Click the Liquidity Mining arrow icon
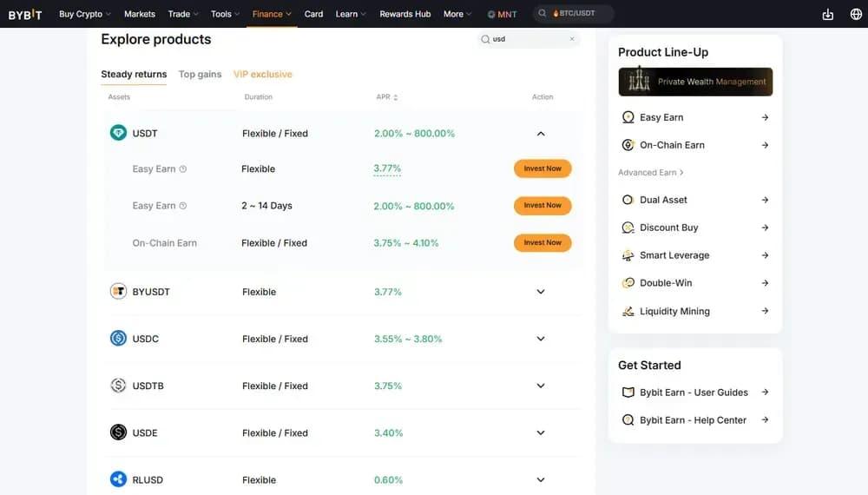This screenshot has width=868, height=495. pos(765,311)
